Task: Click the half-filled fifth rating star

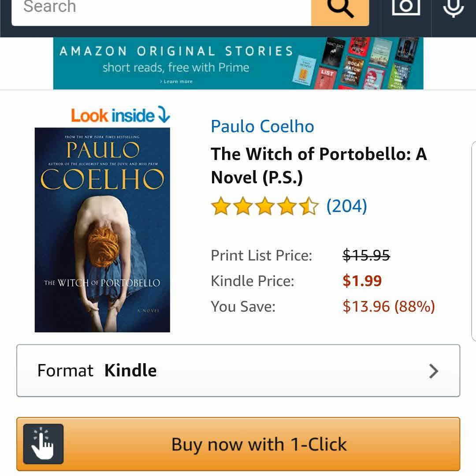Action: pyautogui.click(x=309, y=206)
